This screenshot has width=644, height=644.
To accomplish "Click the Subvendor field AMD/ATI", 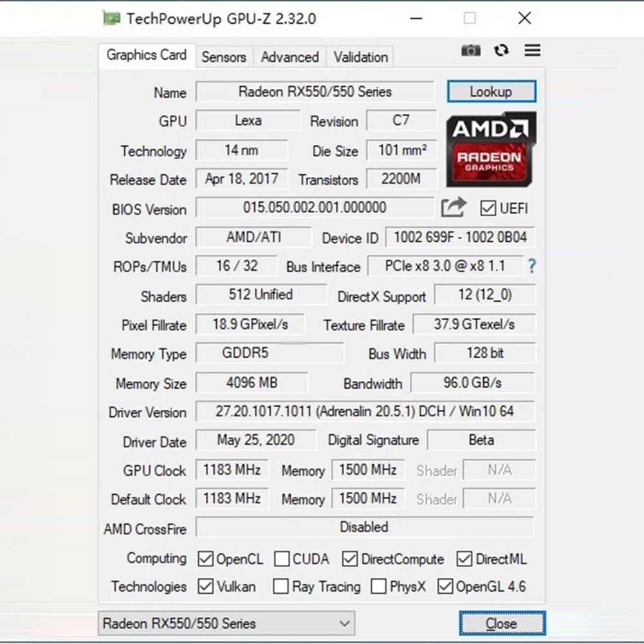I will pyautogui.click(x=253, y=237).
